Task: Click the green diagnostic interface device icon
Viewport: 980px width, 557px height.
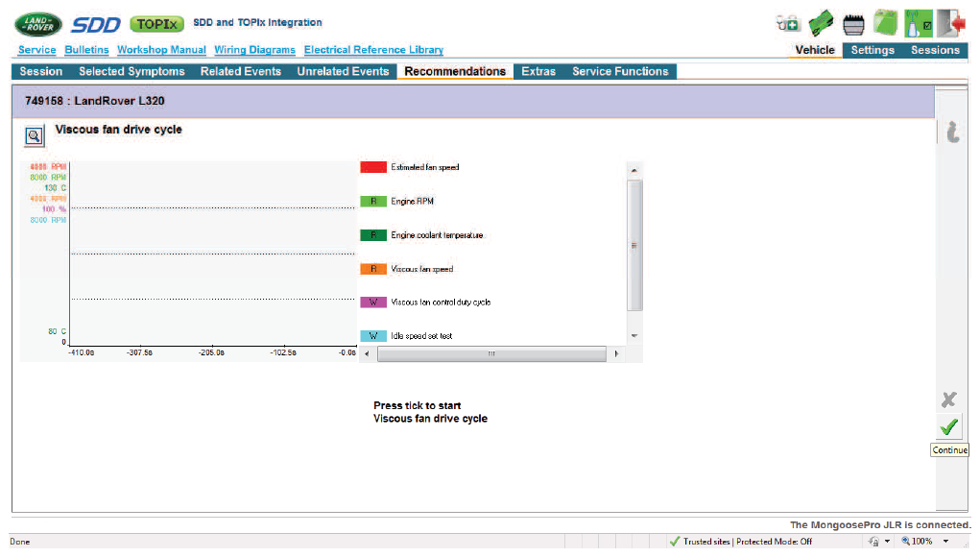Action: (x=821, y=24)
